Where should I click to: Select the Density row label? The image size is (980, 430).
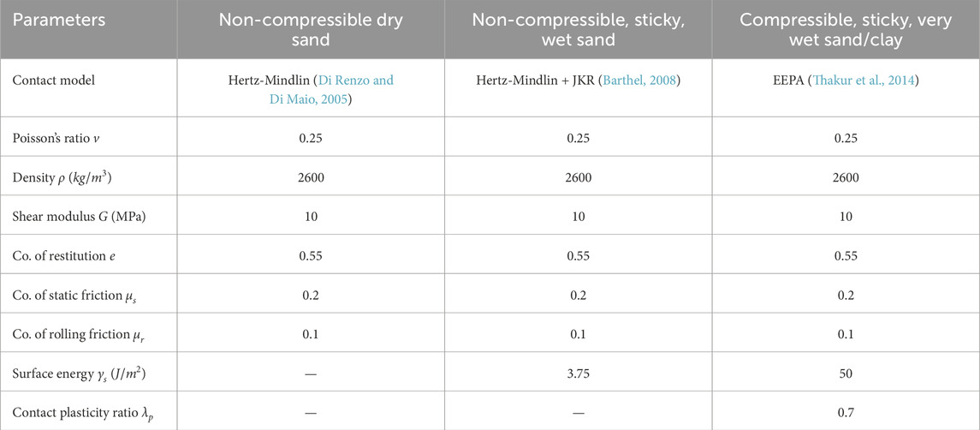click(63, 178)
